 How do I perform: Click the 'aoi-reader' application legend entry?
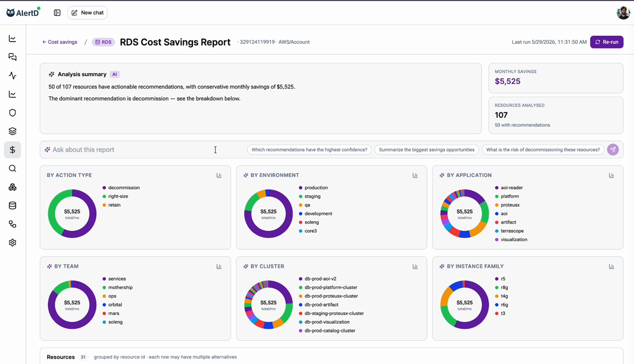click(x=509, y=188)
